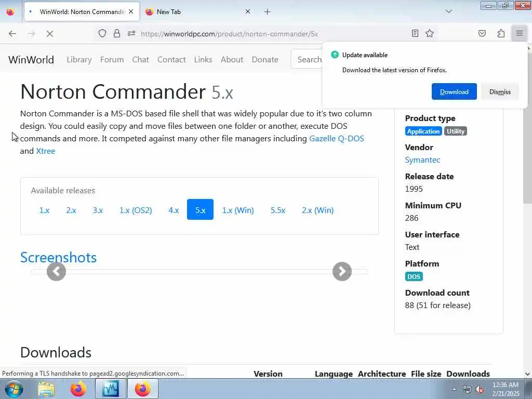The width and height of the screenshot is (532, 399).
Task: Open the About page
Action: point(232,59)
